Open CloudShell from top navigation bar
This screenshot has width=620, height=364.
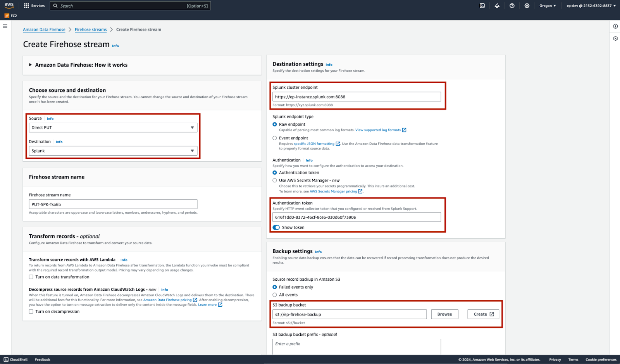[482, 6]
